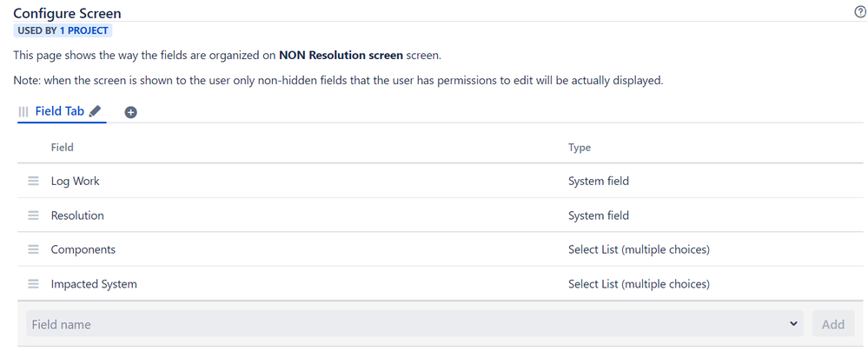Open the Field name dropdown arrow
Image resolution: width=868 pixels, height=364 pixels.
[794, 324]
